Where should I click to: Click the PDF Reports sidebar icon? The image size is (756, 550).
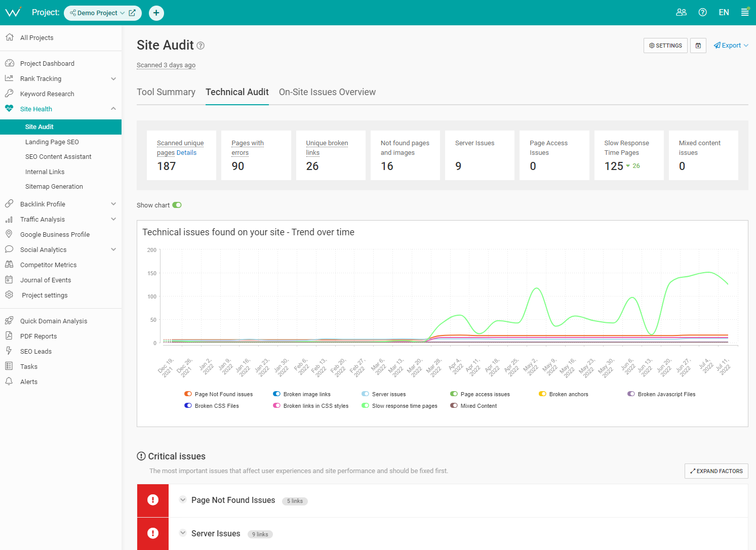pyautogui.click(x=9, y=336)
